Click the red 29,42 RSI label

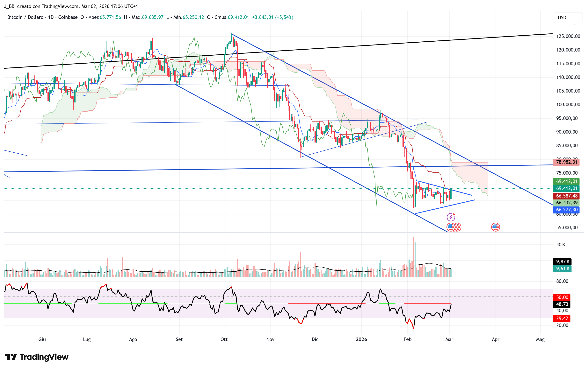click(562, 318)
